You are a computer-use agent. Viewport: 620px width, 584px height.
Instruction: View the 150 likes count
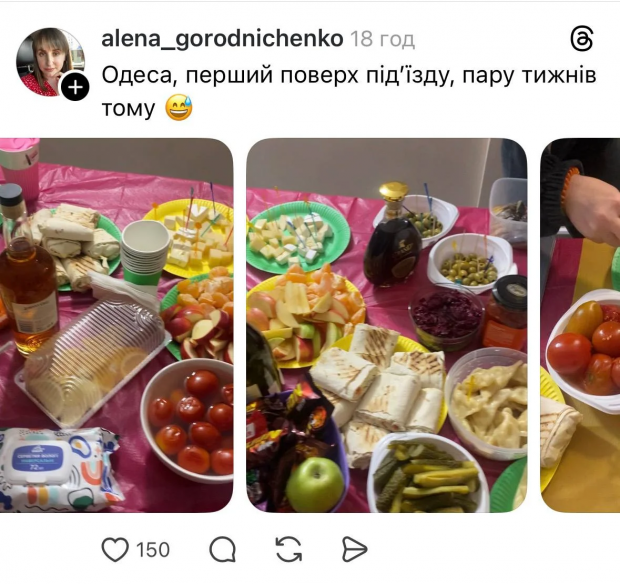153,550
